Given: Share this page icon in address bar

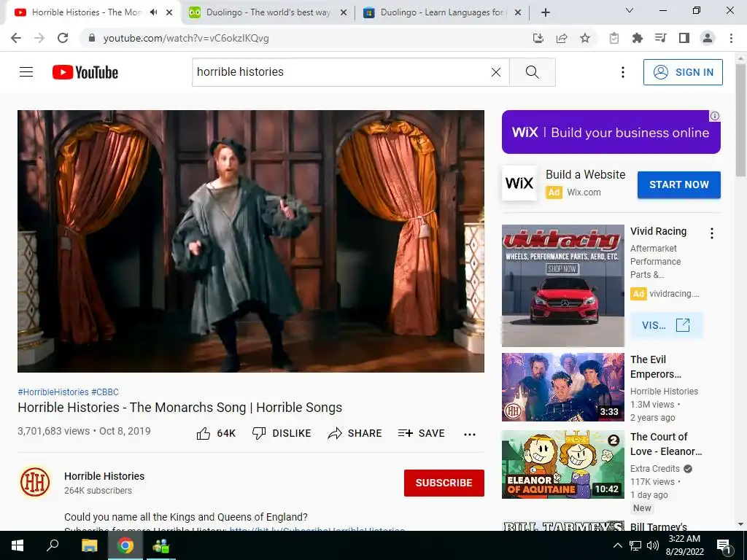Looking at the screenshot, I should [x=562, y=38].
